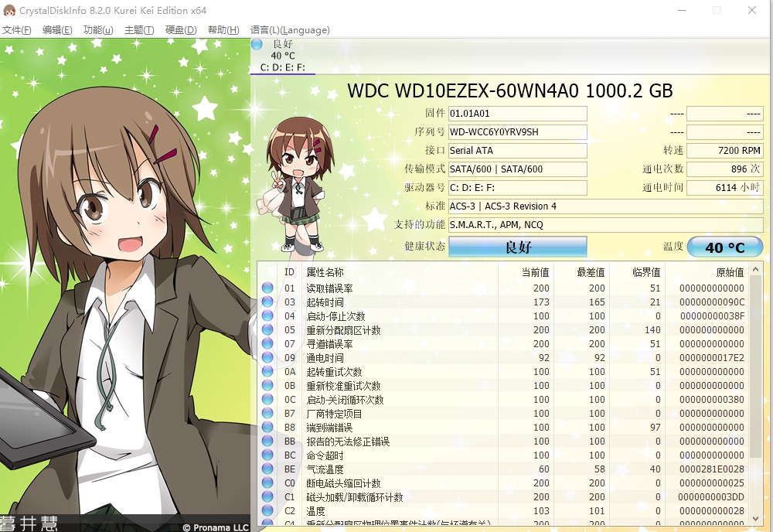Click status orb for attribute C0 断电磁头缩回计数
This screenshot has width=773, height=532.
point(267,483)
